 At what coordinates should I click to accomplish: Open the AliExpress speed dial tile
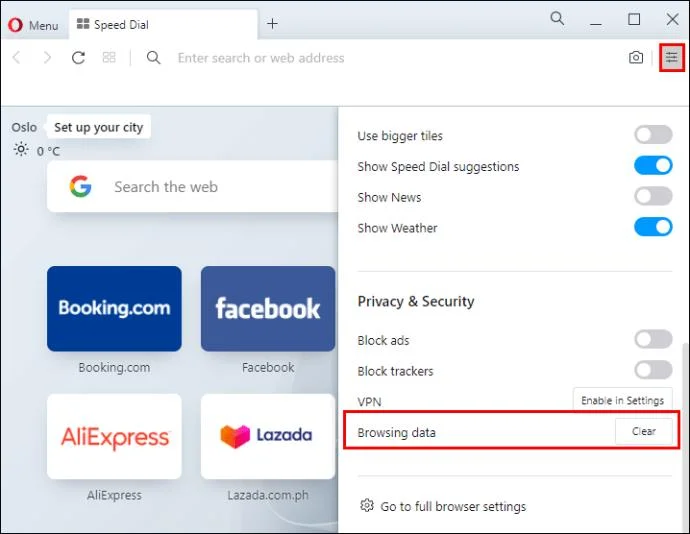pos(114,436)
